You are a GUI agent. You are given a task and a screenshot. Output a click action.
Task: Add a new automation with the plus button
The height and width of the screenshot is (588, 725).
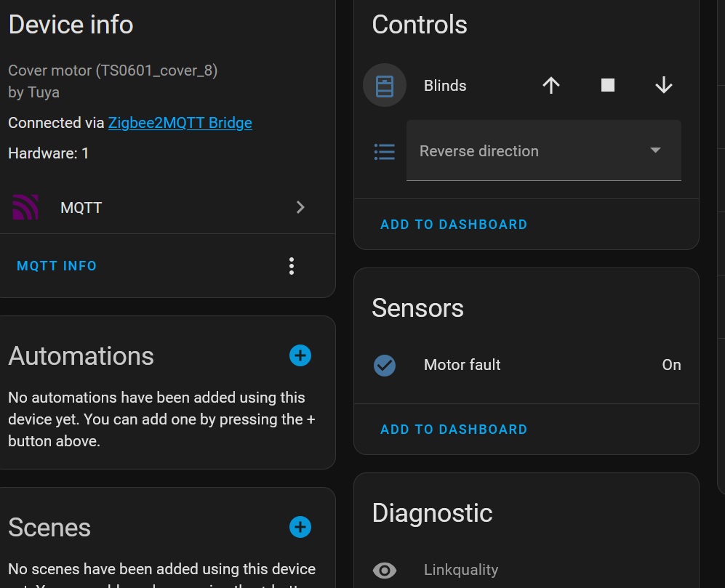pyautogui.click(x=300, y=355)
